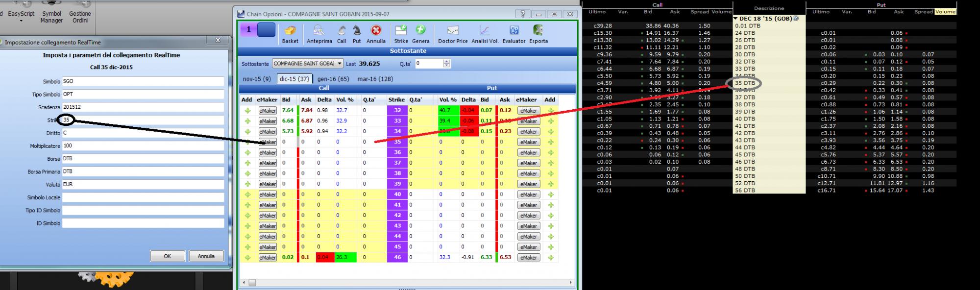Launch the Evaluator tool
The width and height of the screenshot is (980, 290).
pyautogui.click(x=514, y=34)
